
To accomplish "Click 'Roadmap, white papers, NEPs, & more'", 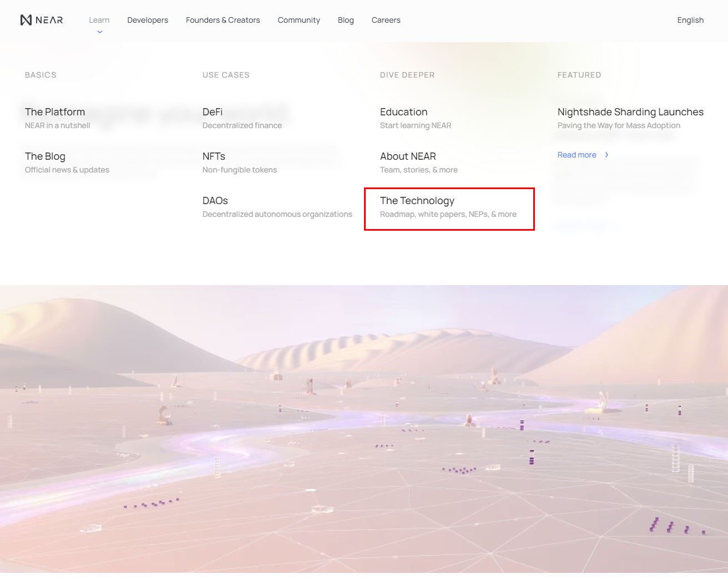I will click(x=448, y=214).
